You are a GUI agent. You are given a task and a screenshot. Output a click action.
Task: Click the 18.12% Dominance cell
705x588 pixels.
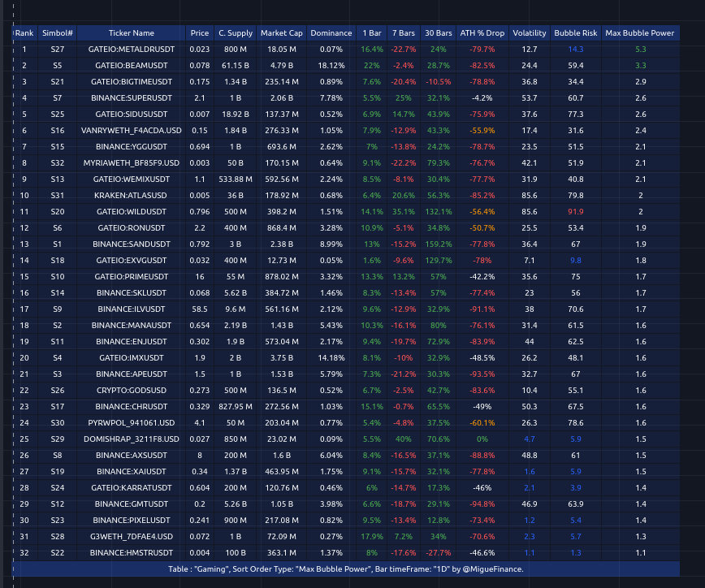click(331, 66)
